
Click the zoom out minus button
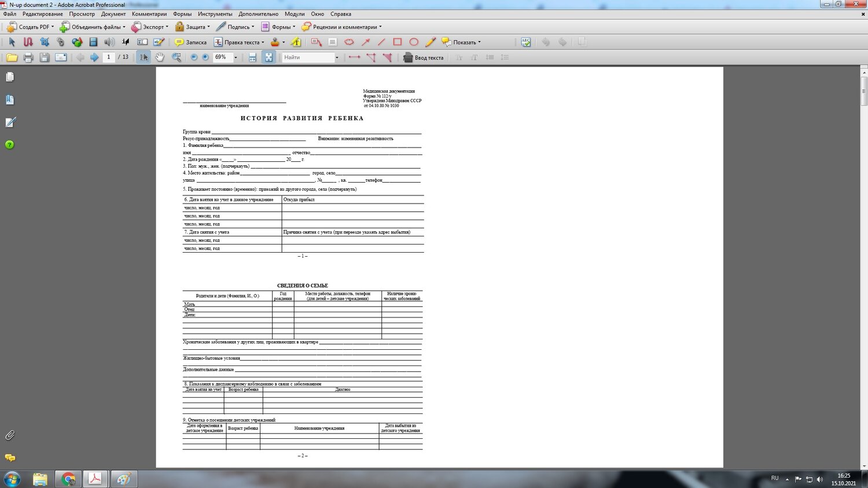pos(194,57)
